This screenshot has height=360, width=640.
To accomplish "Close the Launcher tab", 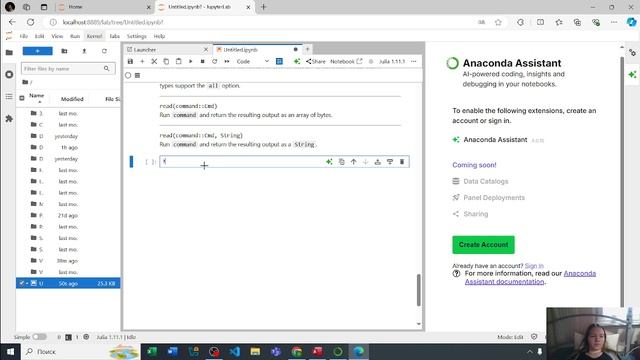I will (206, 49).
